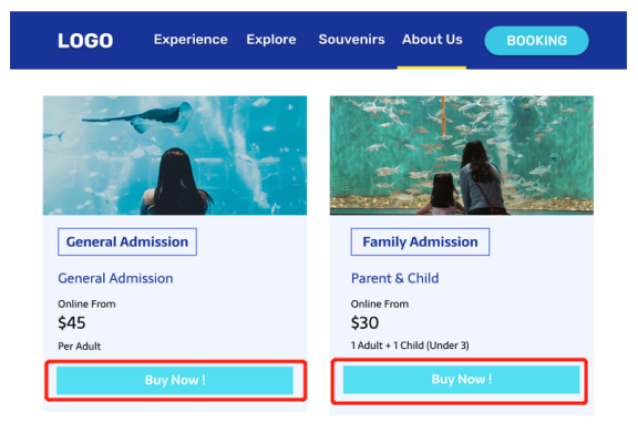Click the LOGO in the header

[85, 41]
